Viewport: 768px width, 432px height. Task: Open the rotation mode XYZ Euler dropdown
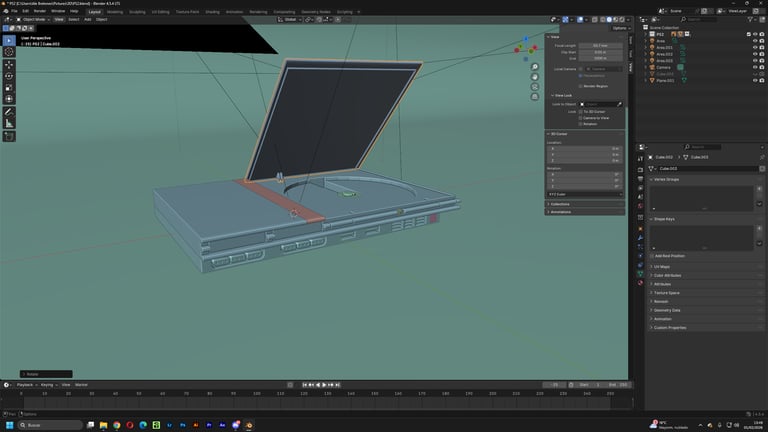585,194
